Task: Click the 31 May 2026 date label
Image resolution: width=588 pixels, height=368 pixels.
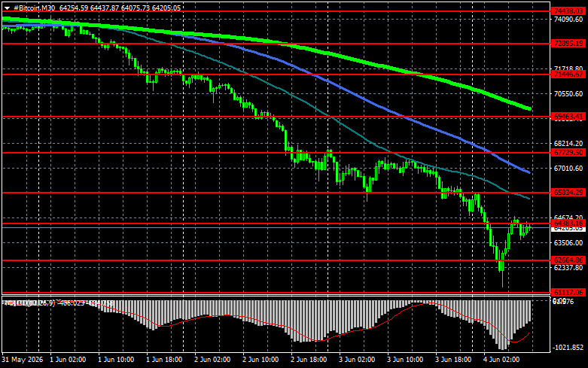Action: tap(22, 360)
